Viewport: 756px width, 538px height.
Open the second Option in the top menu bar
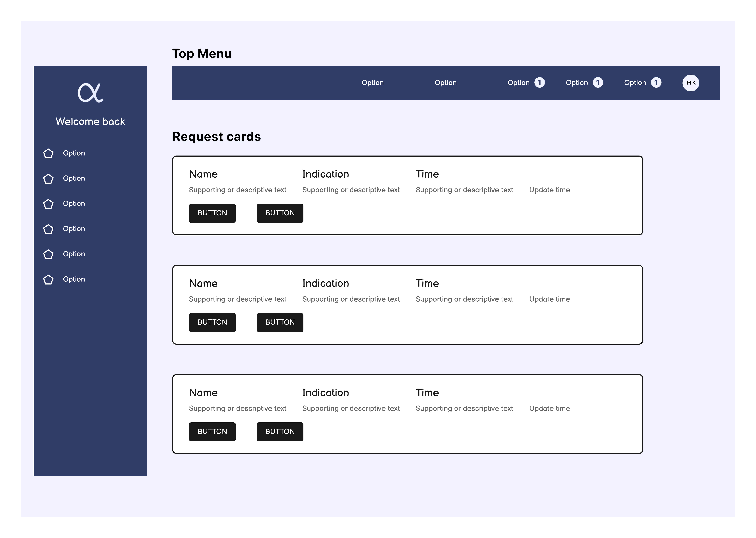click(445, 83)
